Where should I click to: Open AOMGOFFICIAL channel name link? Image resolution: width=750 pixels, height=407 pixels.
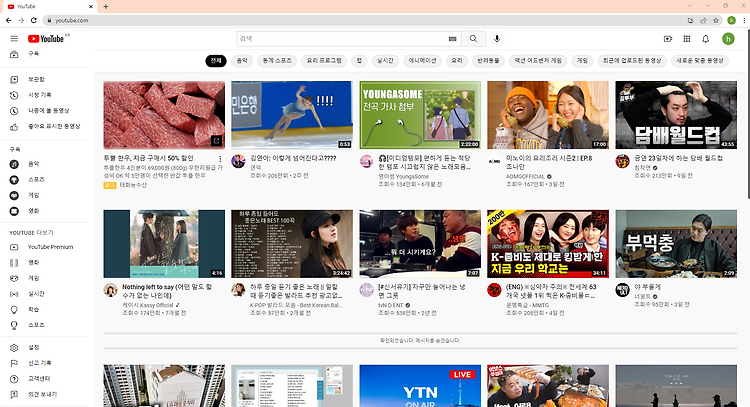pyautogui.click(x=525, y=176)
